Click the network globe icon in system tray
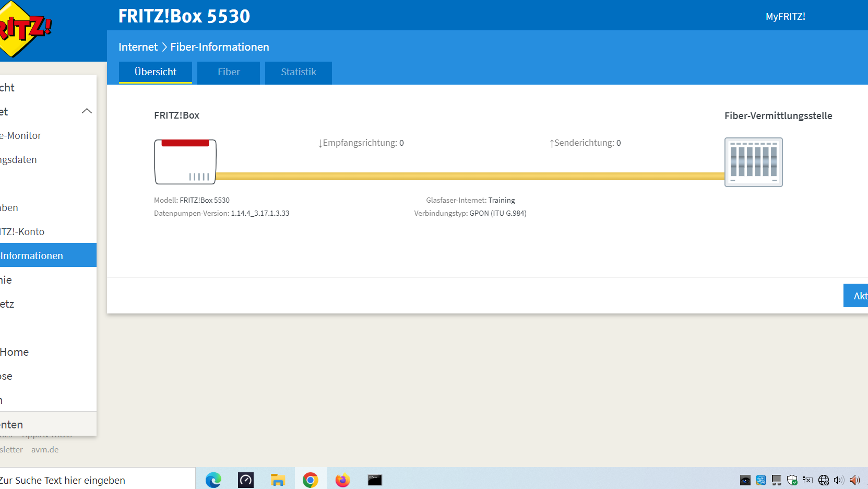This screenshot has height=489, width=868. [x=824, y=480]
